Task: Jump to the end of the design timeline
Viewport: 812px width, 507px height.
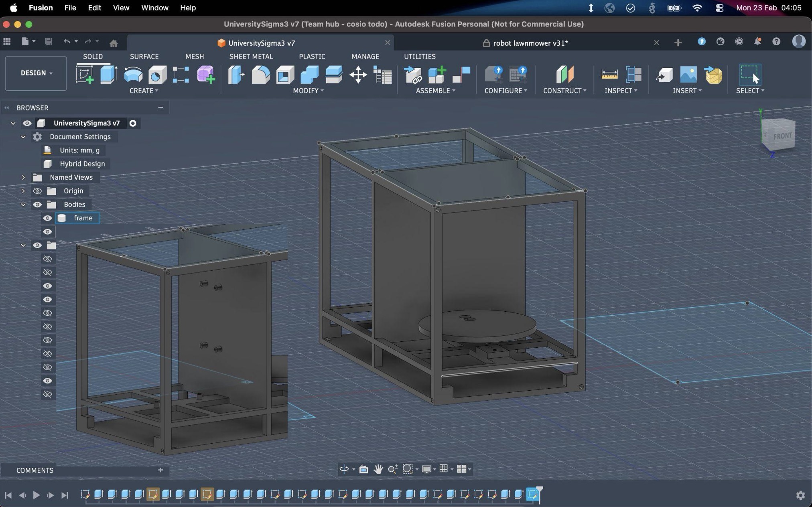Action: [x=65, y=495]
